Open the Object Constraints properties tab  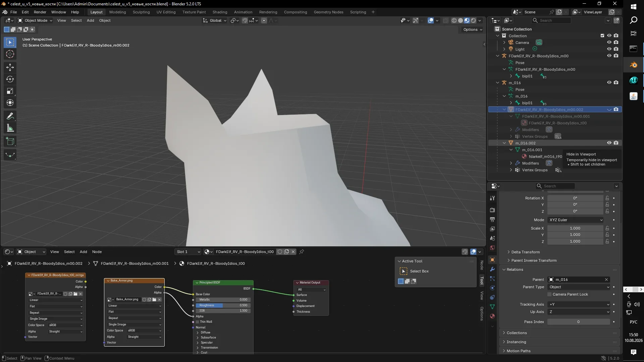click(492, 297)
